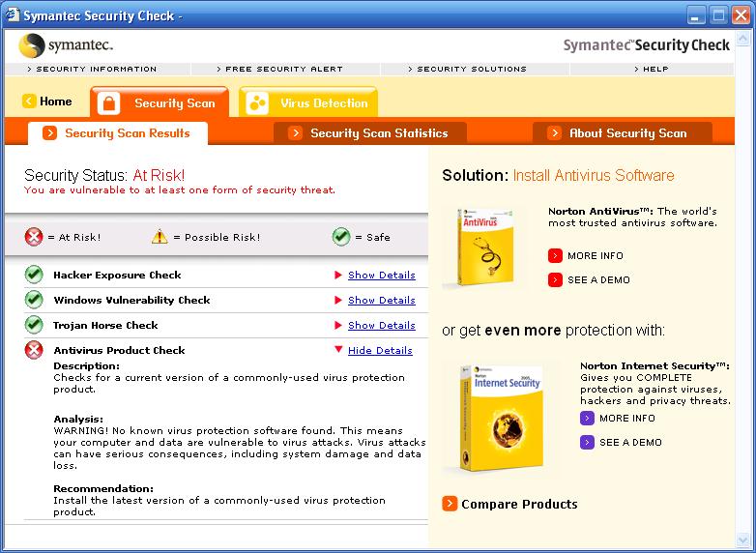Click red arrow icon for Norton AntiVirus MORE INFO
Screen dimensions: 756x553
pos(555,255)
